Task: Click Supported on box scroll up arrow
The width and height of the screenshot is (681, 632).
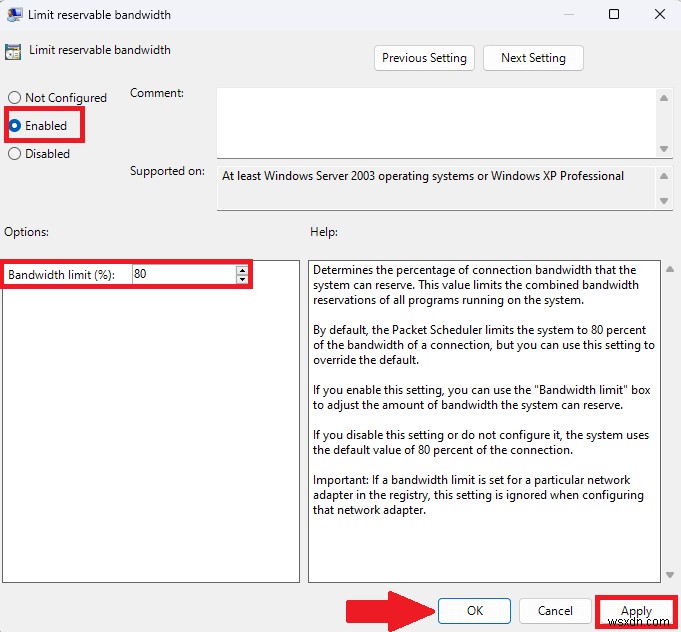Action: [x=664, y=176]
